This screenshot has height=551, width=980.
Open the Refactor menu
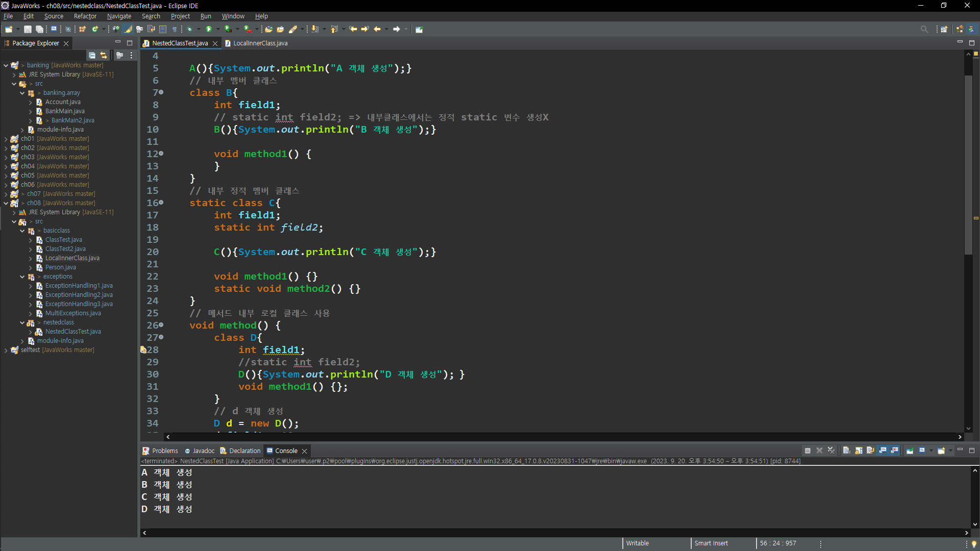coord(85,16)
